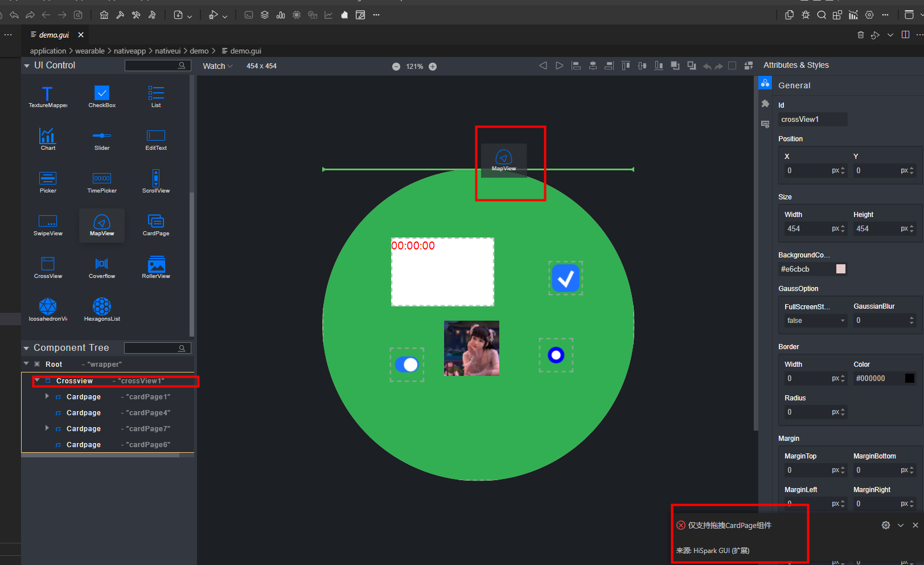Open the Watch device dropdown

tap(217, 66)
